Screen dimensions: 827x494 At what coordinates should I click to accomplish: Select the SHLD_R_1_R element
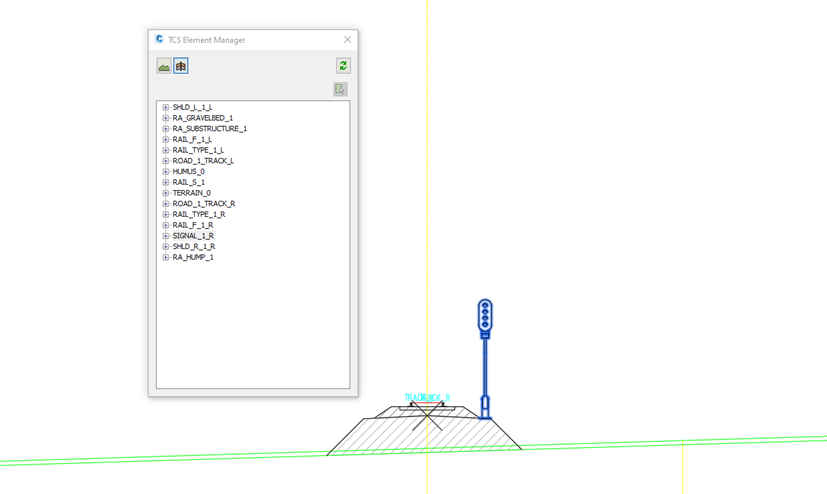click(x=193, y=247)
